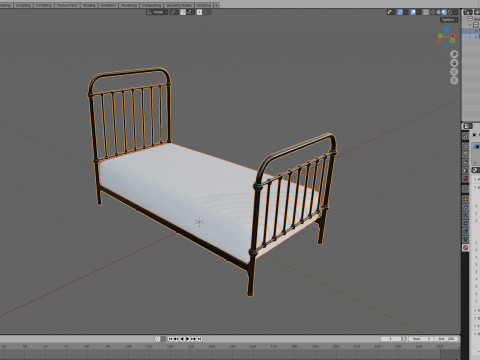Open the Modifiers properties tab
This screenshot has height=360, width=480.
point(466,207)
